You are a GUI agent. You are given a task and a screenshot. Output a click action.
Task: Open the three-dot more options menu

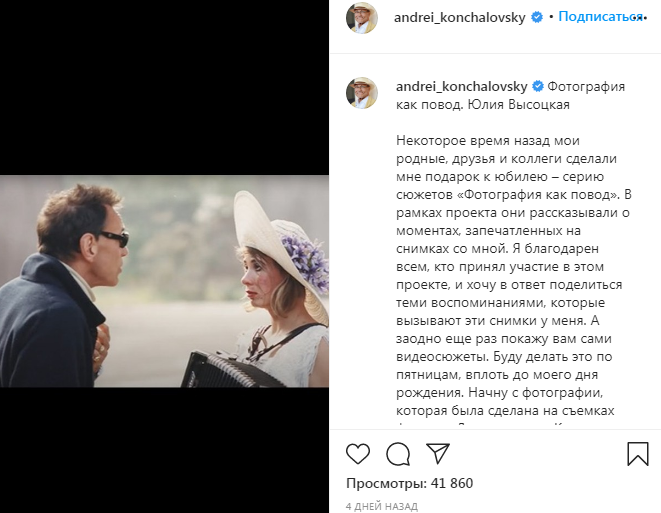640,18
